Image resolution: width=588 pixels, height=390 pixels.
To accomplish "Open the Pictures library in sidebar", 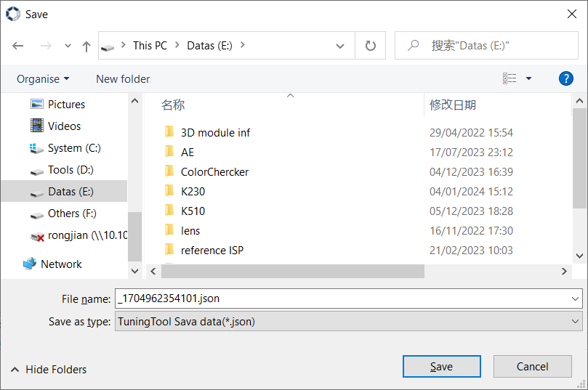I will click(66, 105).
